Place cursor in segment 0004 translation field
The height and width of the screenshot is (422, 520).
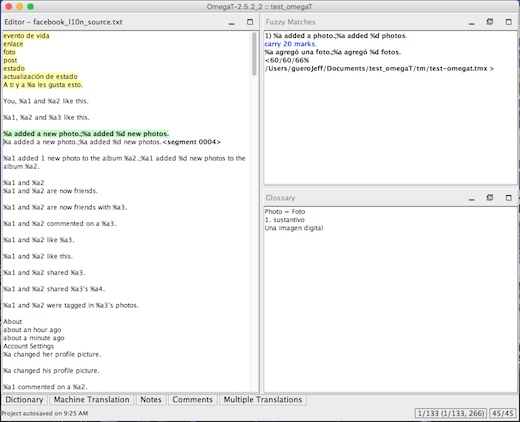click(x=82, y=142)
